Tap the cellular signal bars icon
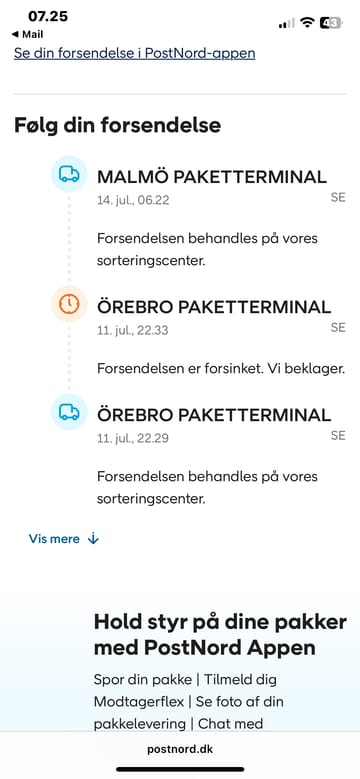This screenshot has height=779, width=360. [x=287, y=23]
